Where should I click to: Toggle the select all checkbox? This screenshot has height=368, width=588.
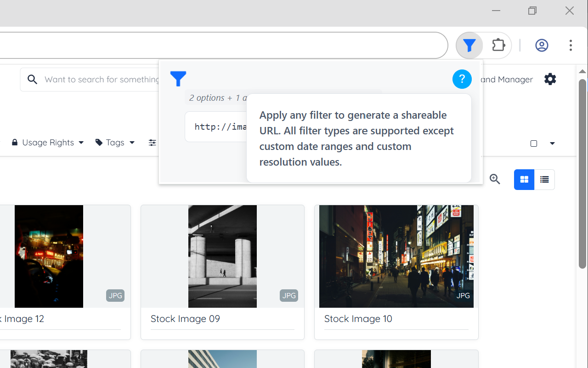tap(534, 144)
